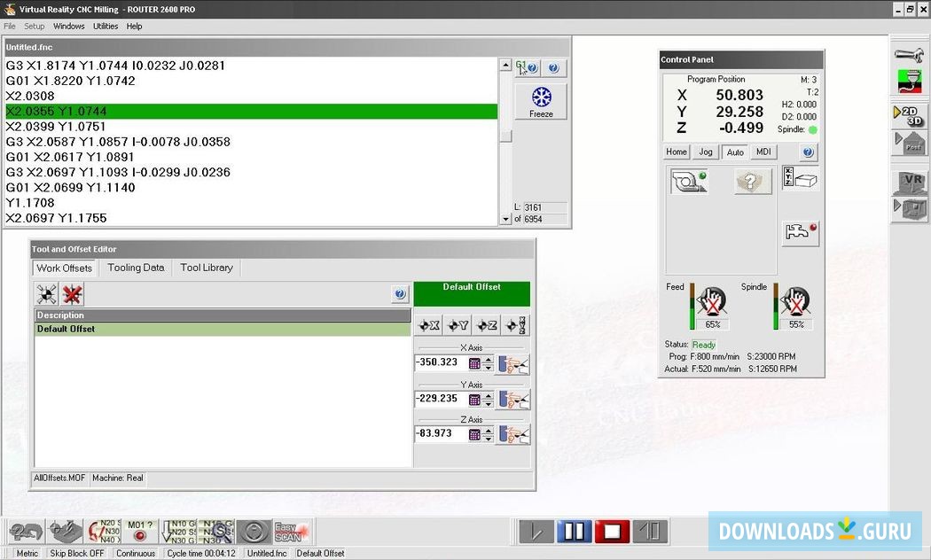Click the search program block icon

tap(216, 532)
